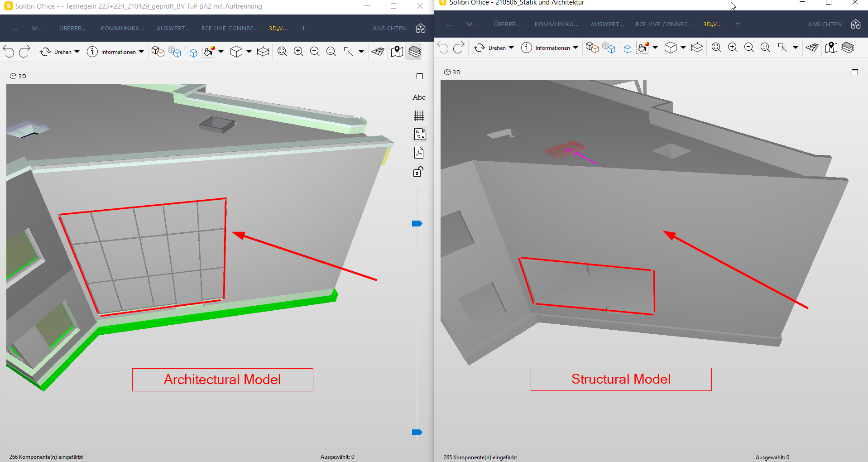868x462 pixels.
Task: Click show-all-components cubes icon in left window
Action: pyautogui.click(x=158, y=52)
